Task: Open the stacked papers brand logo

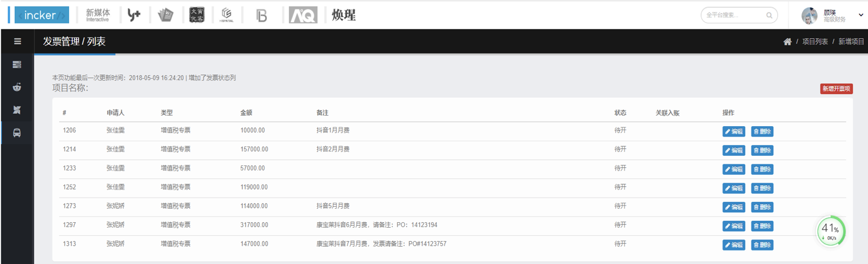Action: point(165,15)
